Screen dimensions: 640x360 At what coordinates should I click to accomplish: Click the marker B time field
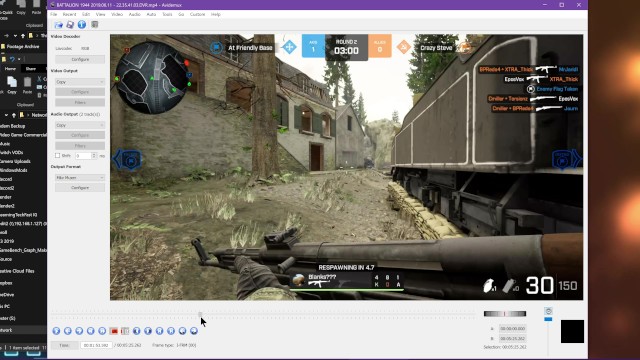click(x=513, y=338)
